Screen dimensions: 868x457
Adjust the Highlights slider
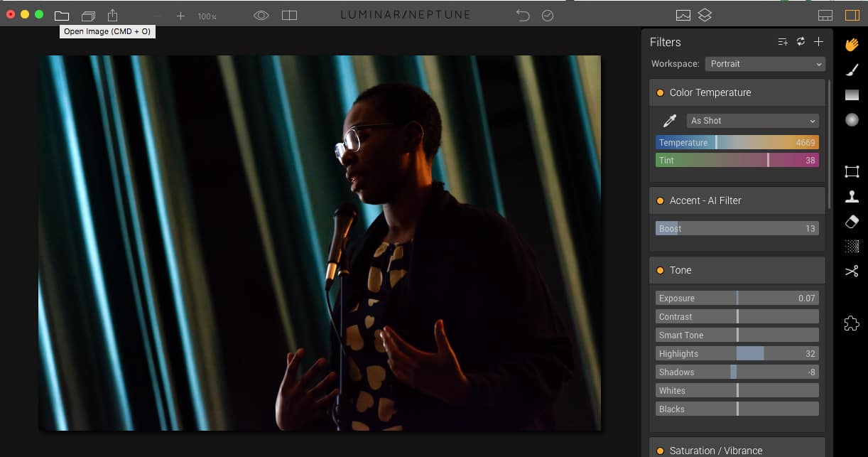click(x=750, y=354)
